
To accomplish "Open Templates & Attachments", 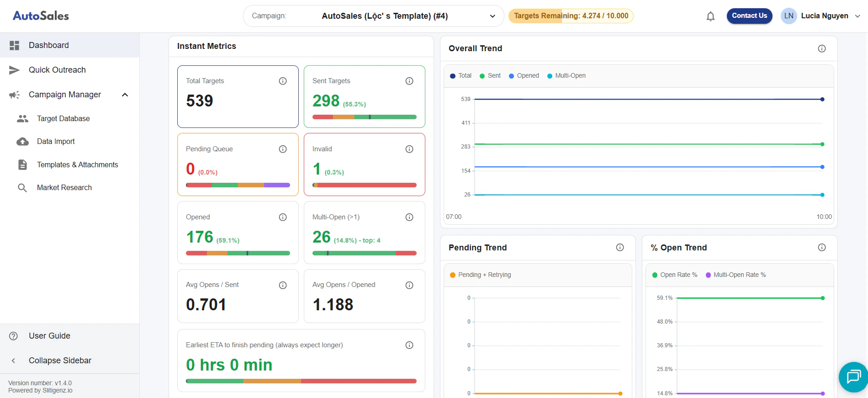I will (x=69, y=165).
